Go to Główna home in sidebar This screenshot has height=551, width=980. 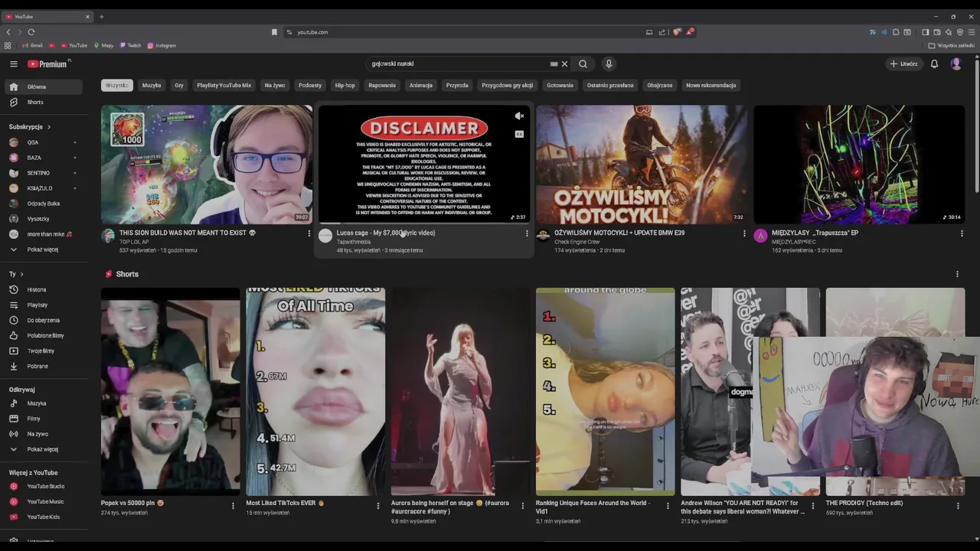coord(44,86)
